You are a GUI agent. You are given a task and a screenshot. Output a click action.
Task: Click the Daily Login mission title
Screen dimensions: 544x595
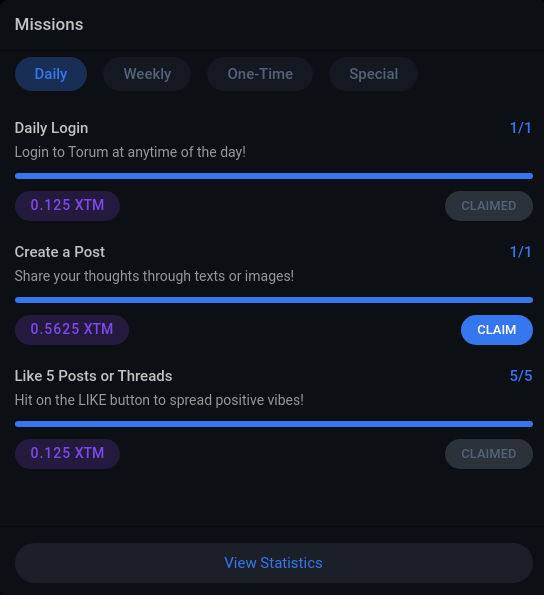(51, 128)
